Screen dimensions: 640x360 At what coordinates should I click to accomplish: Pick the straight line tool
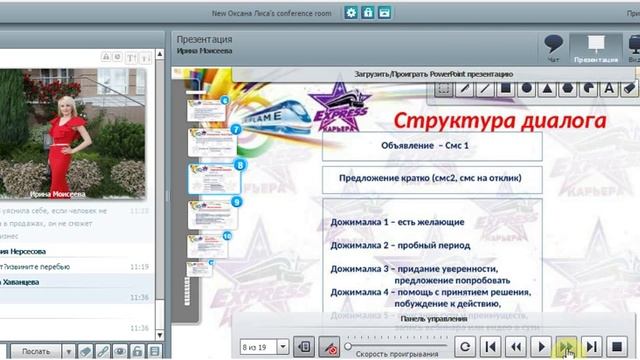tap(485, 89)
